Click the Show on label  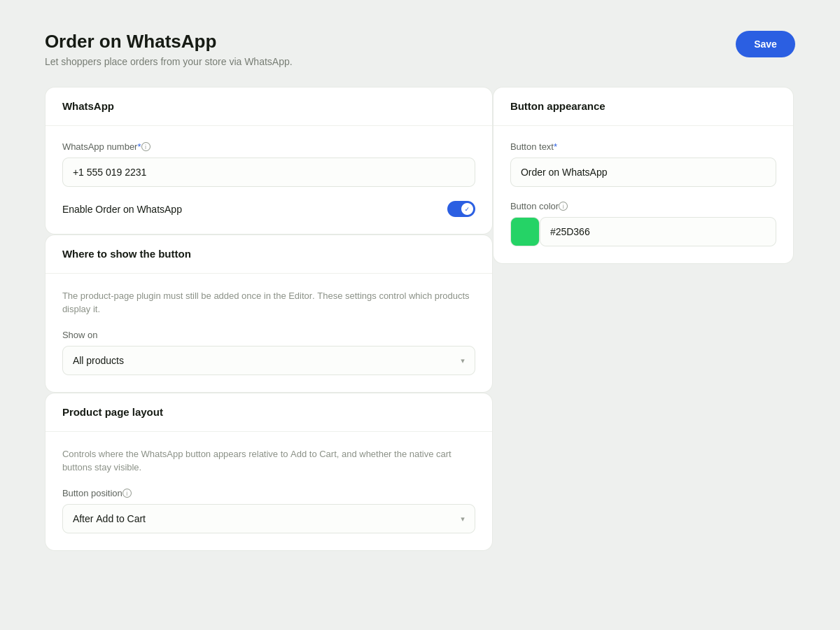80,335
